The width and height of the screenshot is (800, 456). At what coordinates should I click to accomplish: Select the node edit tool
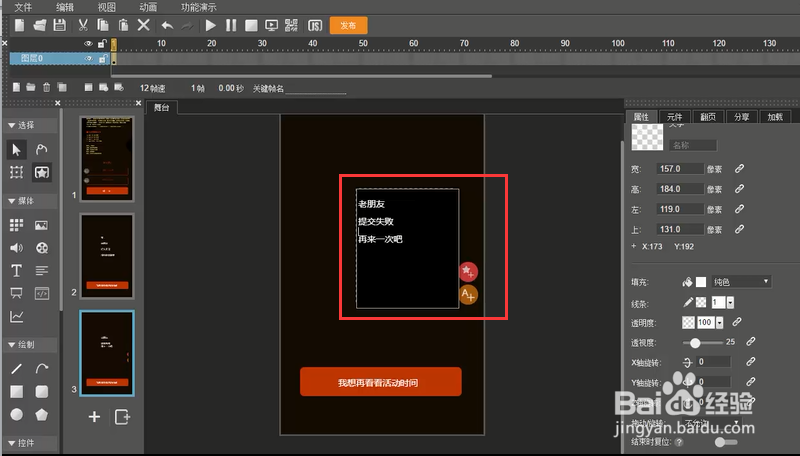coord(41,149)
